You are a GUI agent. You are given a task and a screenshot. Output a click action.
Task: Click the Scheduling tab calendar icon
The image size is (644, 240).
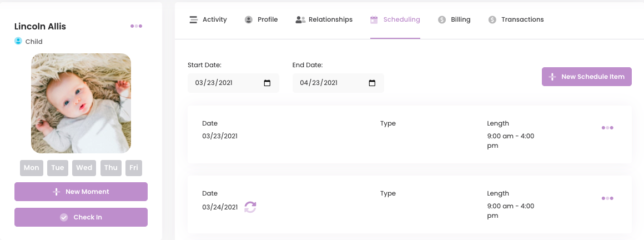coord(374,20)
